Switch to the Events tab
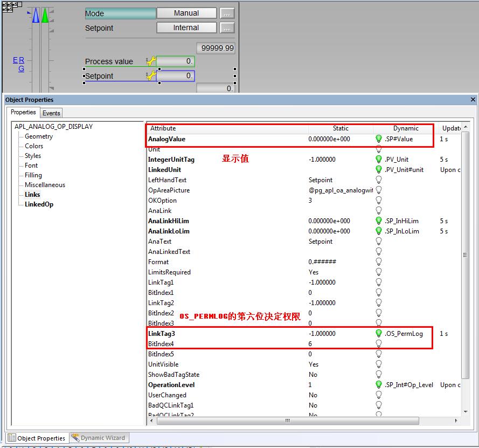Screen dimensions: 479x448 click(51, 113)
